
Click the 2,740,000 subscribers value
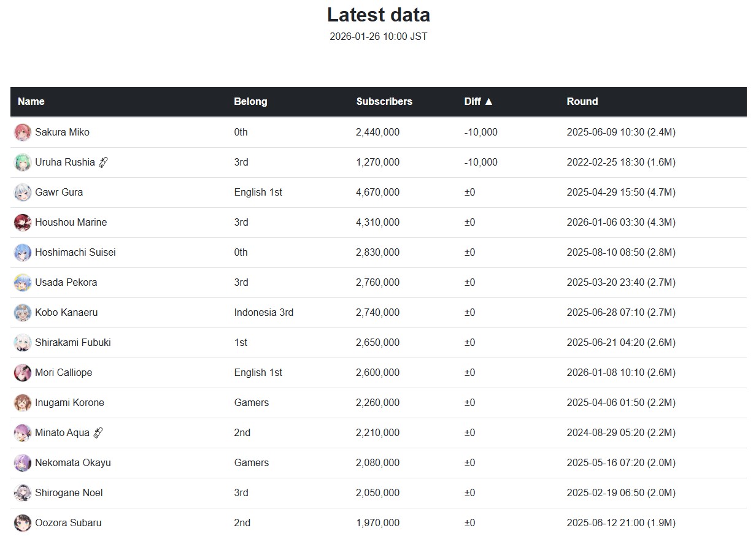pos(377,313)
